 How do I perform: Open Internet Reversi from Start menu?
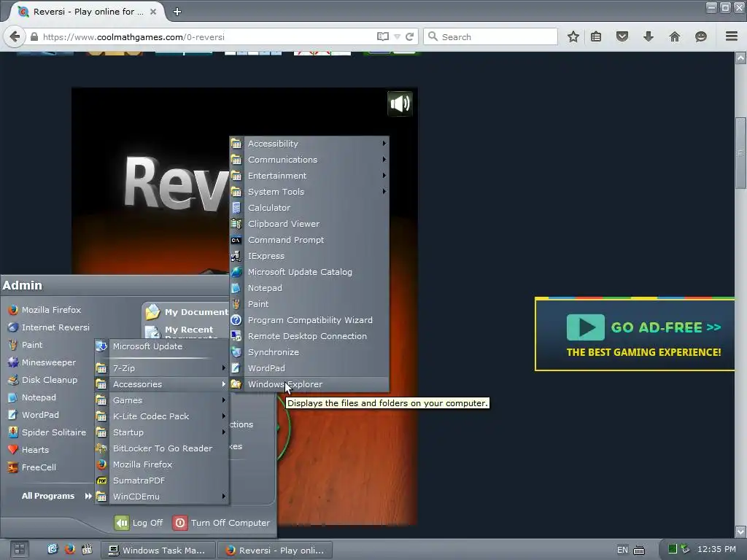tap(47, 327)
